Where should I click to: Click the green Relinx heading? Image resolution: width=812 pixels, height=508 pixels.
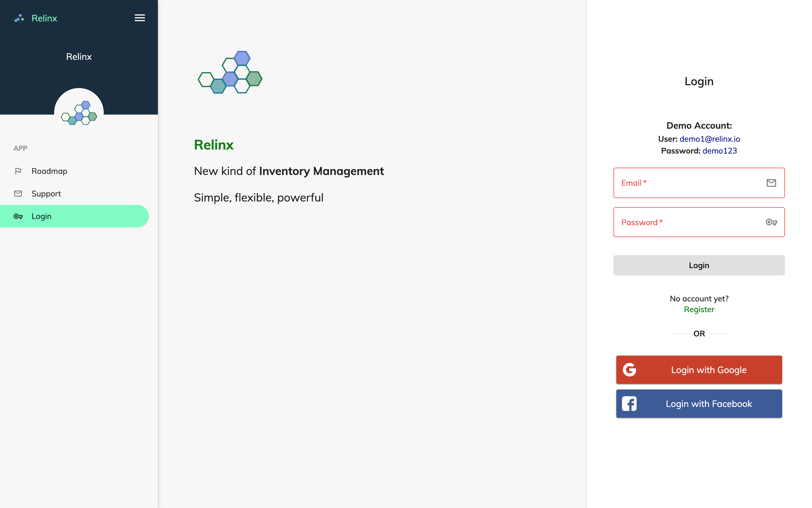214,145
